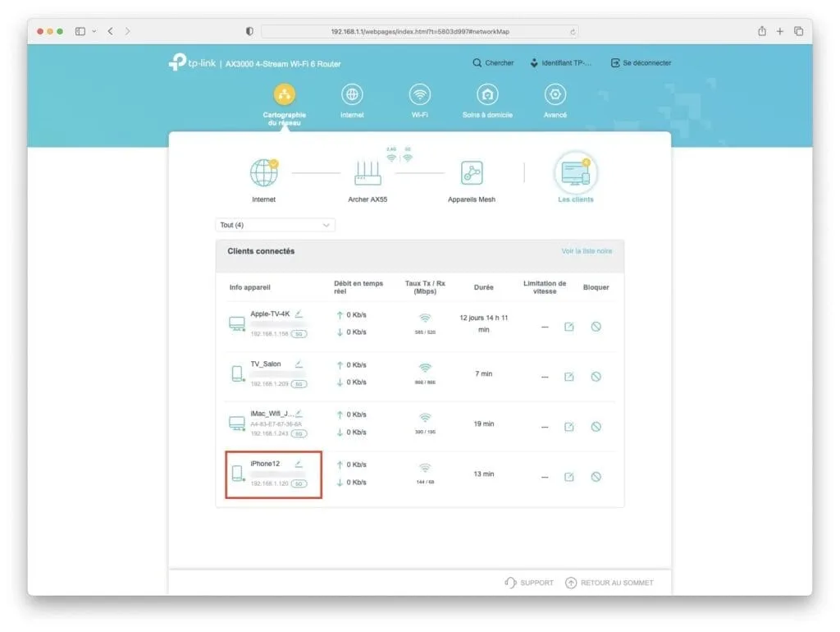Click the Limitation de vitesse header
The image size is (840, 632).
point(545,287)
